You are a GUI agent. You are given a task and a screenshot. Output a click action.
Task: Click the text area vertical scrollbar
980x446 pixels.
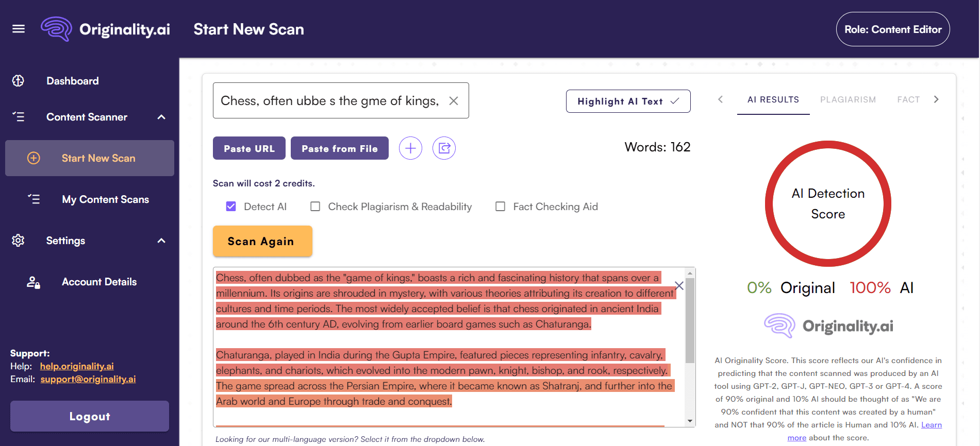[690, 319]
